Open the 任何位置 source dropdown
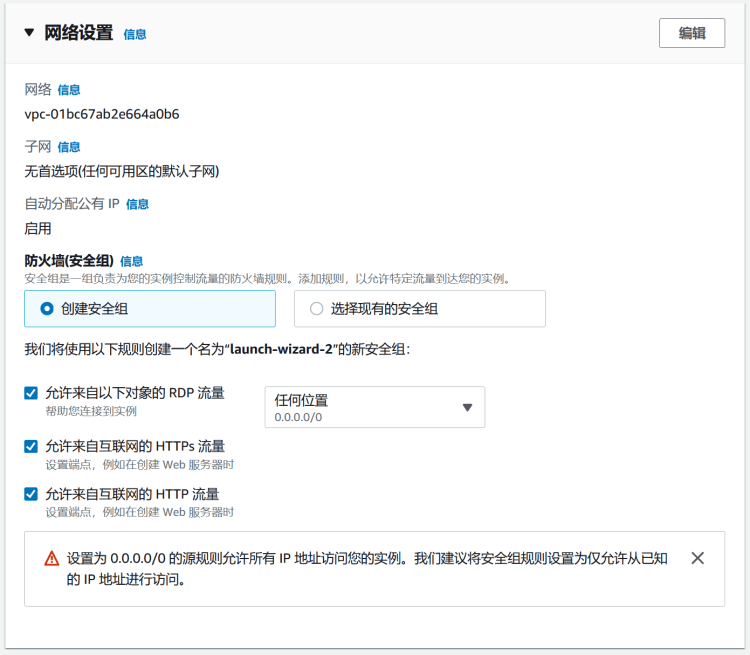 tap(374, 407)
